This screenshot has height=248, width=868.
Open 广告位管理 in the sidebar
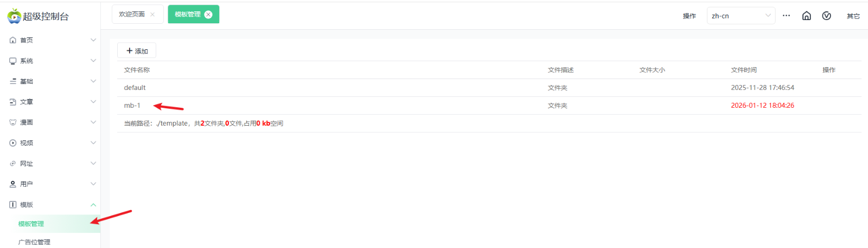coord(34,242)
